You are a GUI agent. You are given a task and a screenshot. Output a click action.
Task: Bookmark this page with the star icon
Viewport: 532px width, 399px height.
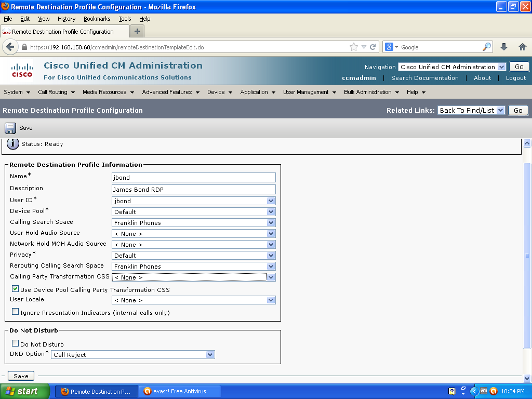click(353, 47)
